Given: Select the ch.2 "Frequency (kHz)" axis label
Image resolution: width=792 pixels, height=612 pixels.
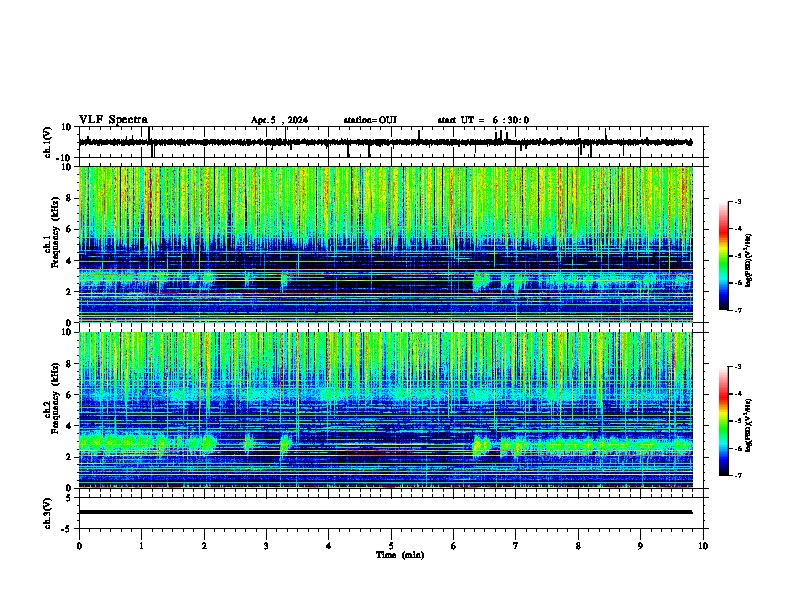Looking at the screenshot, I should coord(56,398).
